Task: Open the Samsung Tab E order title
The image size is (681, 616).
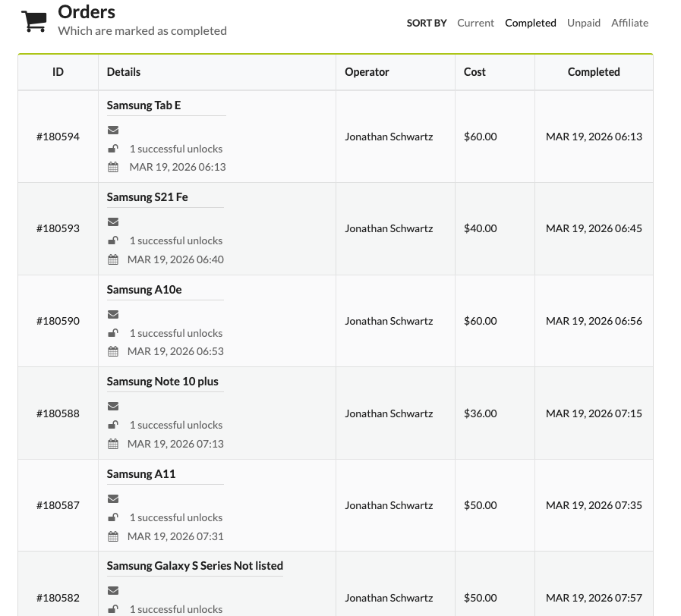Action: pos(143,105)
